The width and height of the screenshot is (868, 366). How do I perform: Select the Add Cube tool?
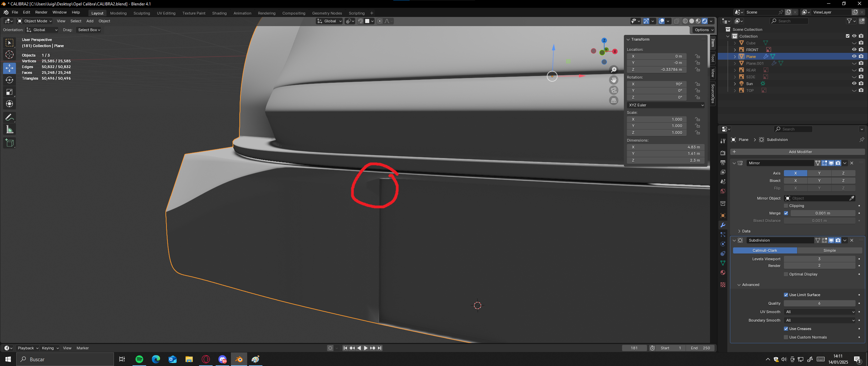(x=9, y=143)
